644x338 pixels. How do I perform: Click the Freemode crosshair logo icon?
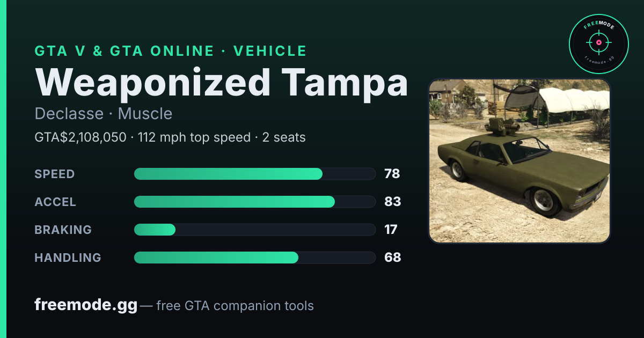click(598, 44)
